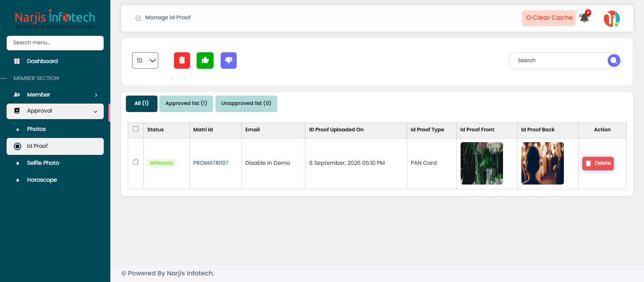Click the Clear Cache button
Viewport: 644px width, 282px height.
[x=549, y=18]
